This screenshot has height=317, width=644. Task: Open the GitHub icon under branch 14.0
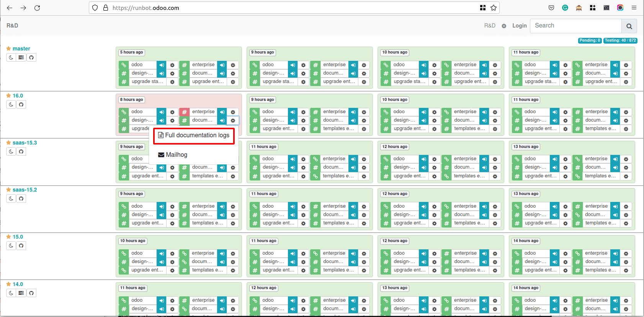coord(31,293)
